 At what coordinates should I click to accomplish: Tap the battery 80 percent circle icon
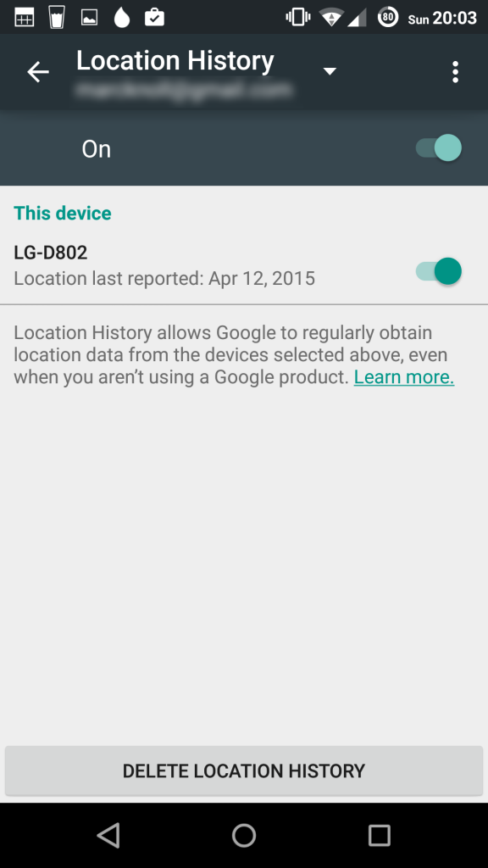[388, 17]
